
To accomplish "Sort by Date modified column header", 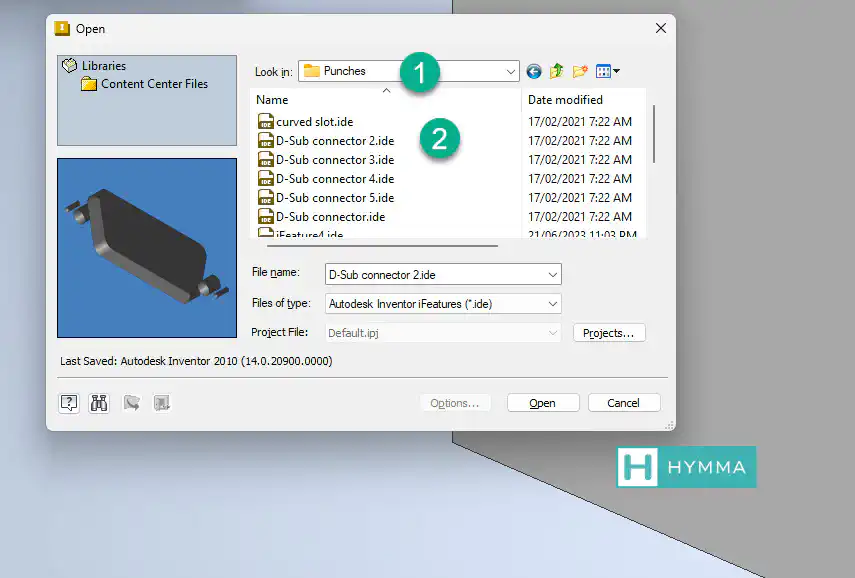I will click(565, 100).
